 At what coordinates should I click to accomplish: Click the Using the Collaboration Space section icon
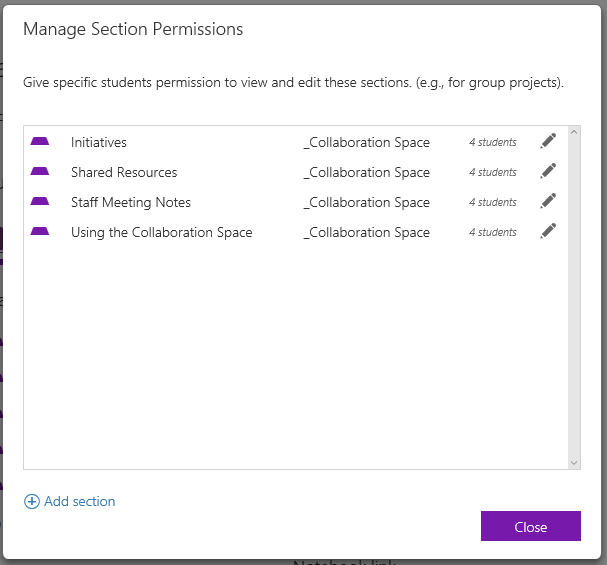pyautogui.click(x=40, y=232)
